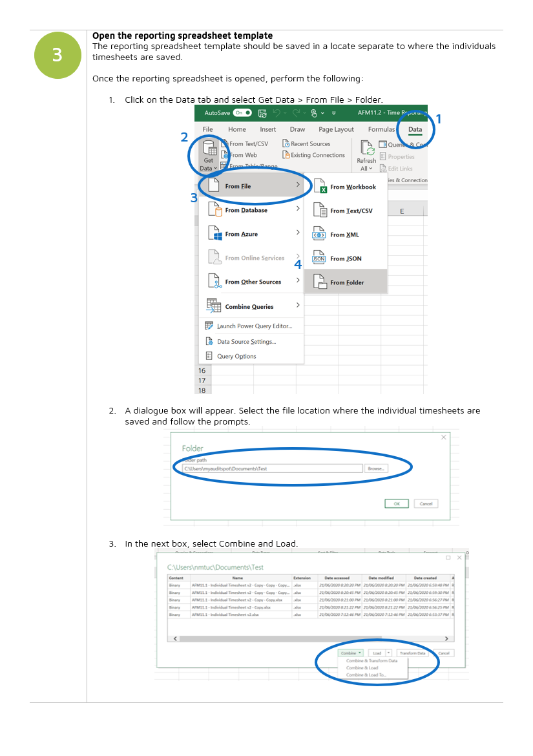533x756 pixels.
Task: Click the folder path input field
Action: point(271,467)
